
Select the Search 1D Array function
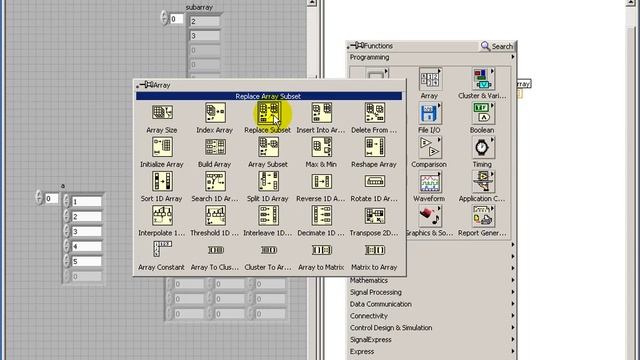[215, 182]
